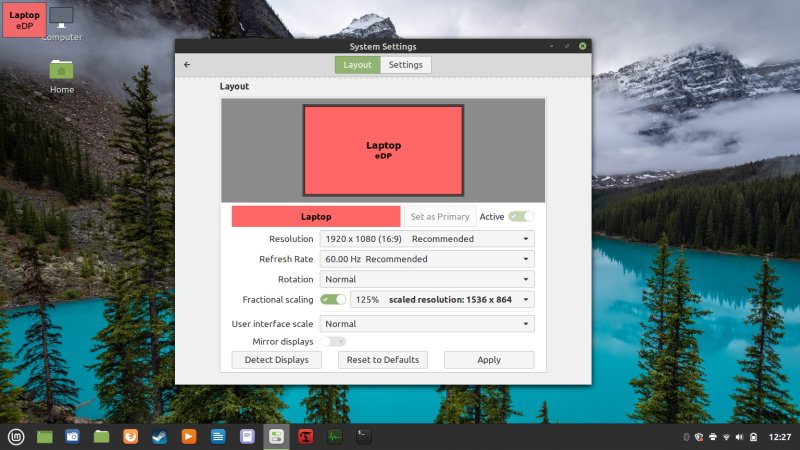This screenshot has height=450, width=800.
Task: Open the printer tray icon
Action: point(713,437)
